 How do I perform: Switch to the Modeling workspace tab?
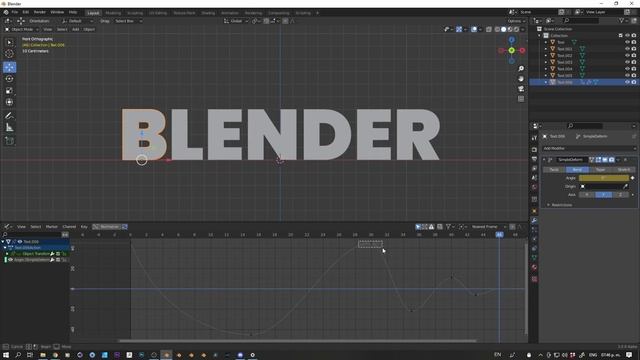[x=113, y=13]
